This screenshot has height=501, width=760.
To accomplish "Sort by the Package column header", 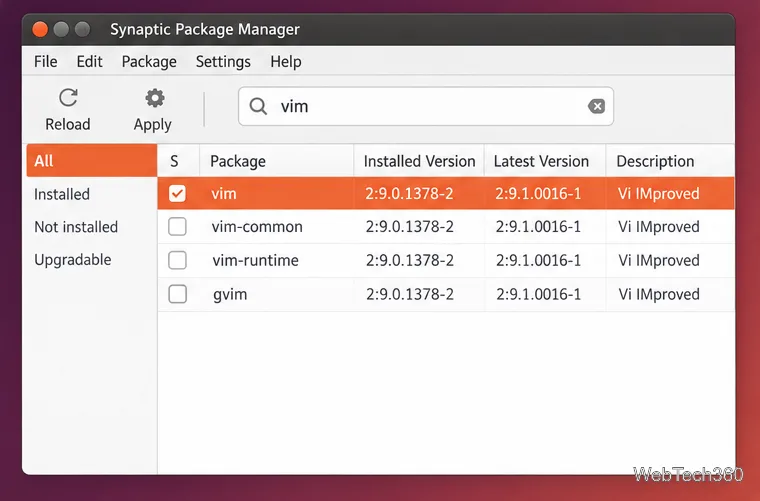I will coord(238,161).
